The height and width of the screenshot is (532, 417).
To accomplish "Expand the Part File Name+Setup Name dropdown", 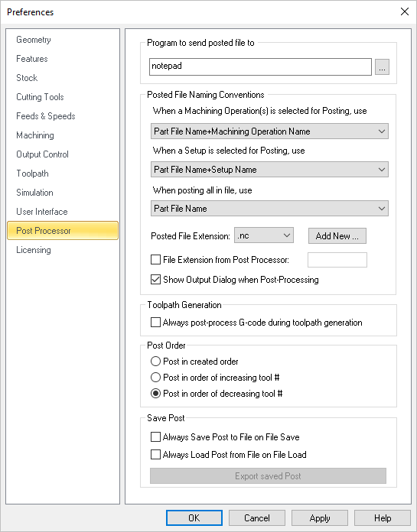I will pos(269,169).
